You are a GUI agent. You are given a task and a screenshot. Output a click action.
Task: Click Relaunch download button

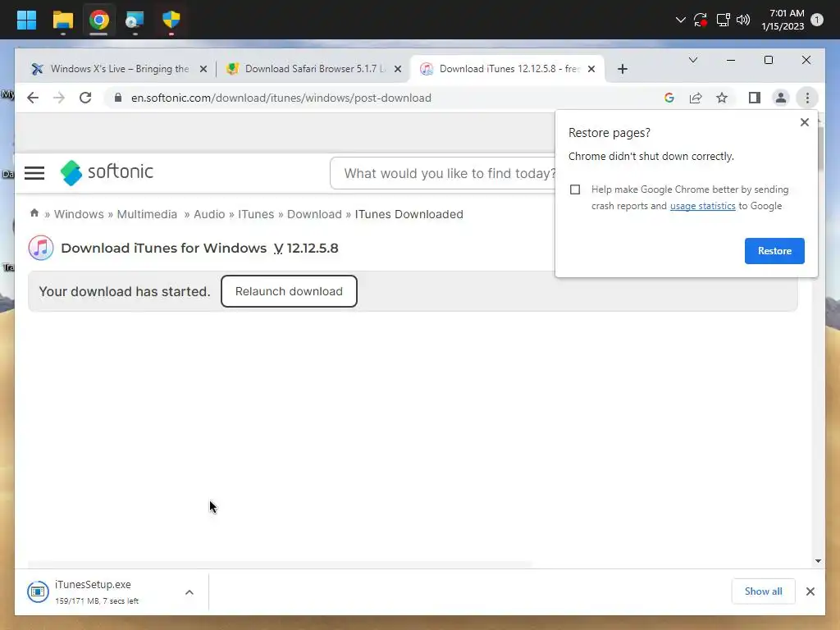[x=289, y=291]
